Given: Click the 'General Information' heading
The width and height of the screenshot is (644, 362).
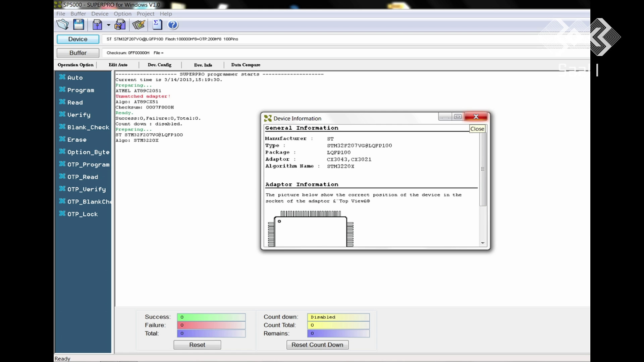Looking at the screenshot, I should click(x=302, y=128).
